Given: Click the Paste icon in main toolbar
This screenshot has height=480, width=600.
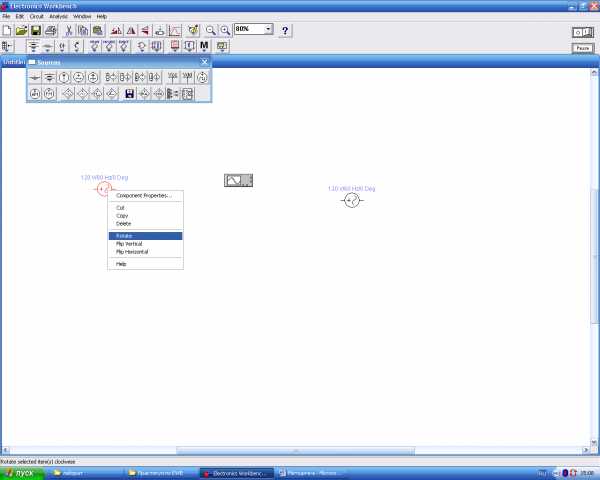Looking at the screenshot, I should pos(98,30).
